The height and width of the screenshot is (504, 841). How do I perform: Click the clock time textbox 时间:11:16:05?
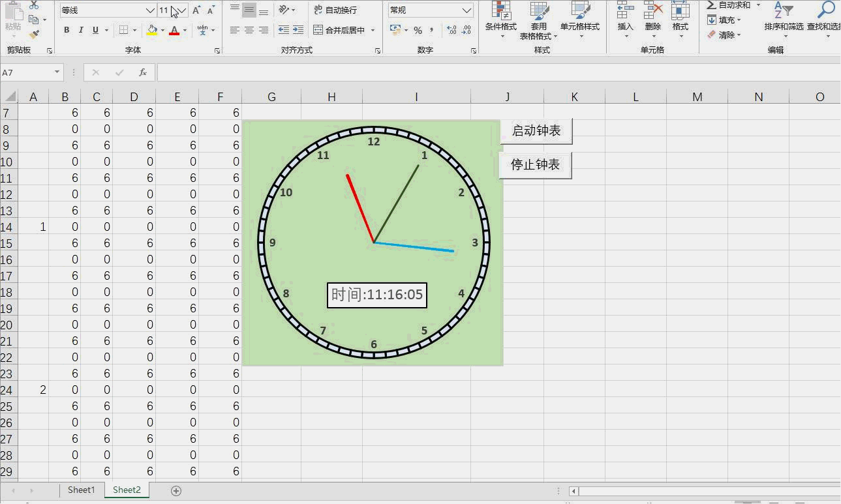[377, 295]
